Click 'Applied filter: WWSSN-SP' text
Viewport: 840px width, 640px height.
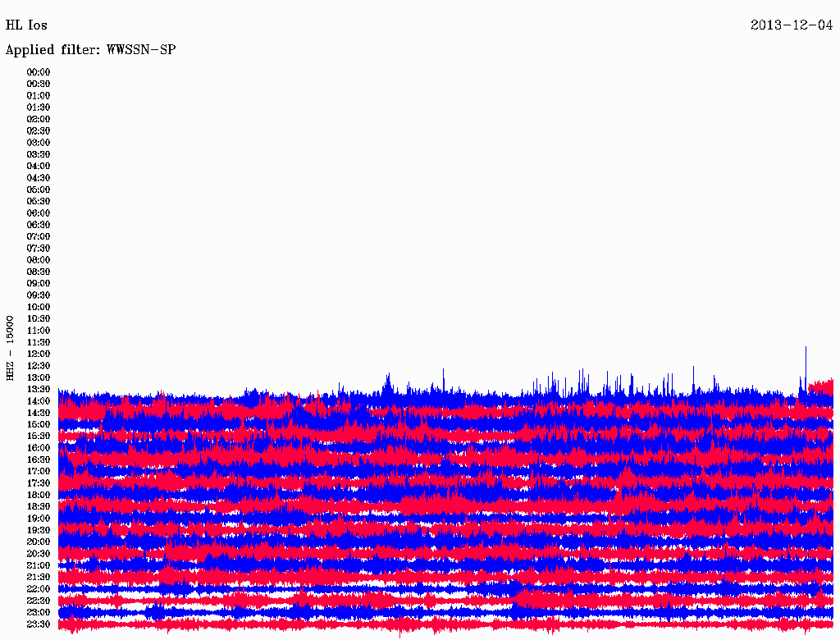click(x=90, y=50)
